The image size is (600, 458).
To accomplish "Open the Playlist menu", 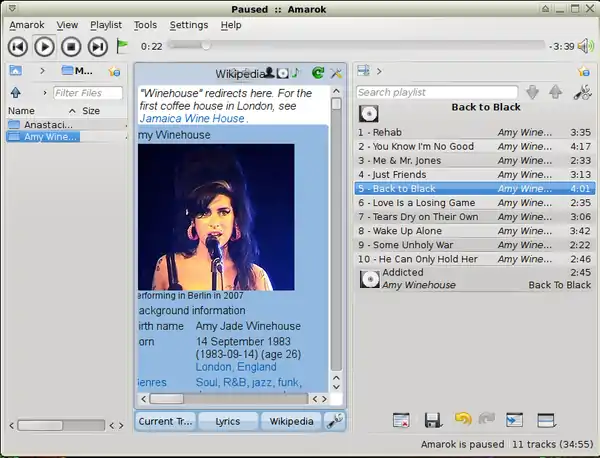I will (105, 24).
